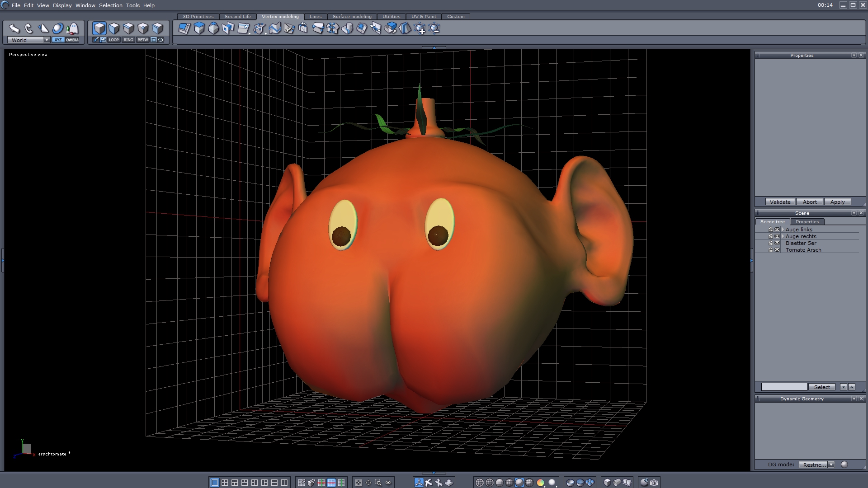
Task: Click the search input field in Scene panel
Action: coord(783,387)
